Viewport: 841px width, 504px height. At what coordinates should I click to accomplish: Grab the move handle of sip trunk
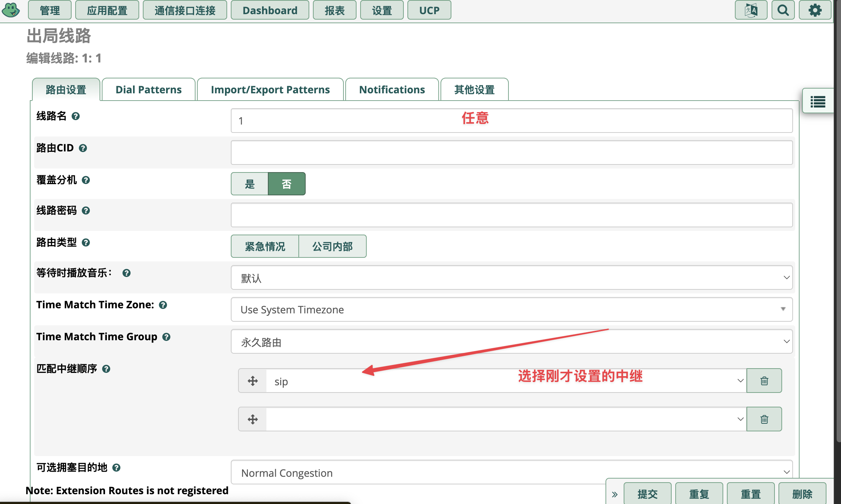coord(253,381)
